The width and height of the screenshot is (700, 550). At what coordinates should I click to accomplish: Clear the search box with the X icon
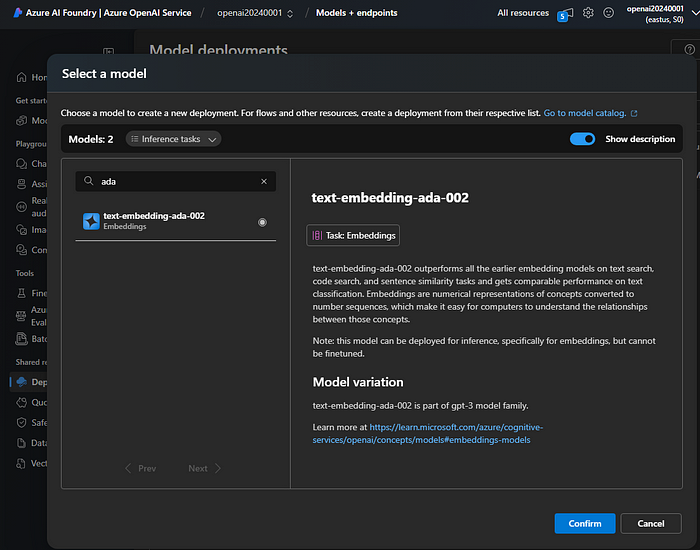pyautogui.click(x=264, y=182)
